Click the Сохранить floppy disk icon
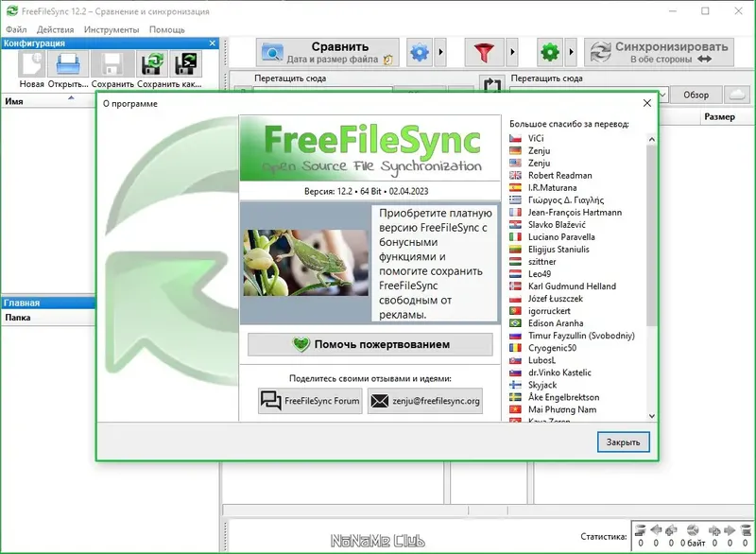The image size is (756, 554). pos(112,63)
